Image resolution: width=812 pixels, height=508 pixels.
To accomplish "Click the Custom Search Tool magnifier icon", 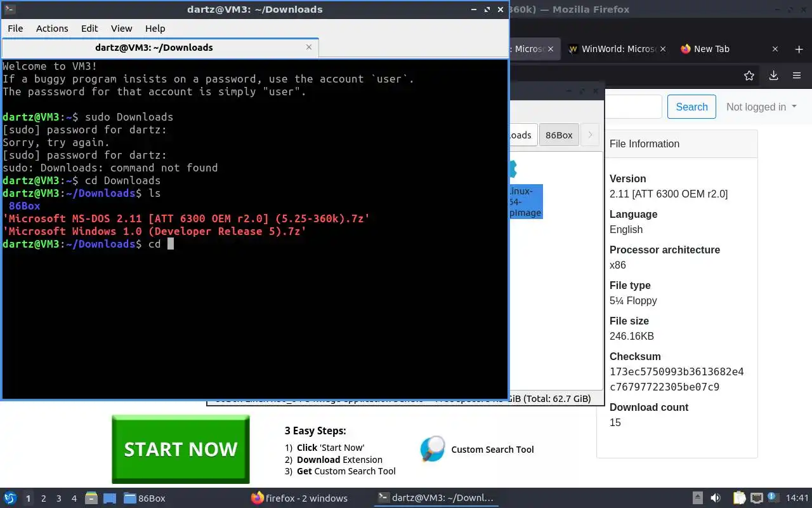I will (433, 449).
